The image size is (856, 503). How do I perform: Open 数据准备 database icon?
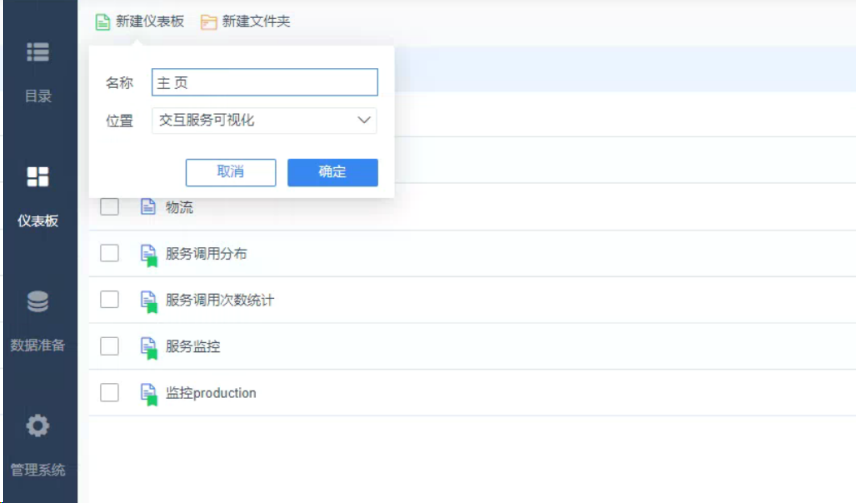pyautogui.click(x=38, y=301)
